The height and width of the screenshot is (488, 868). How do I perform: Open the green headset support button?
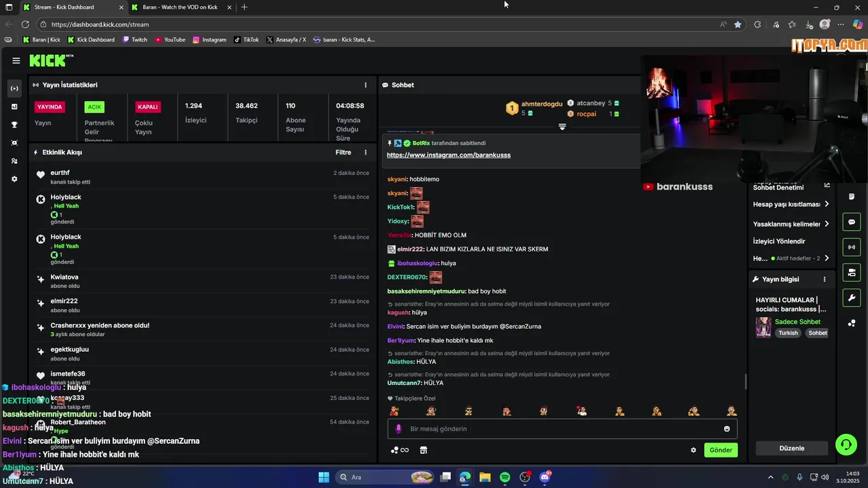pos(846,445)
